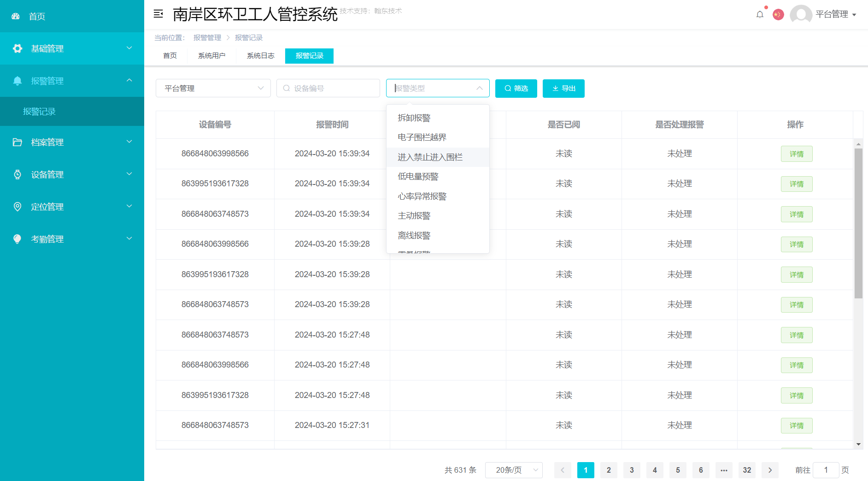This screenshot has height=481, width=868.
Task: Click the 报警管理 bell icon in sidebar
Action: tap(18, 81)
